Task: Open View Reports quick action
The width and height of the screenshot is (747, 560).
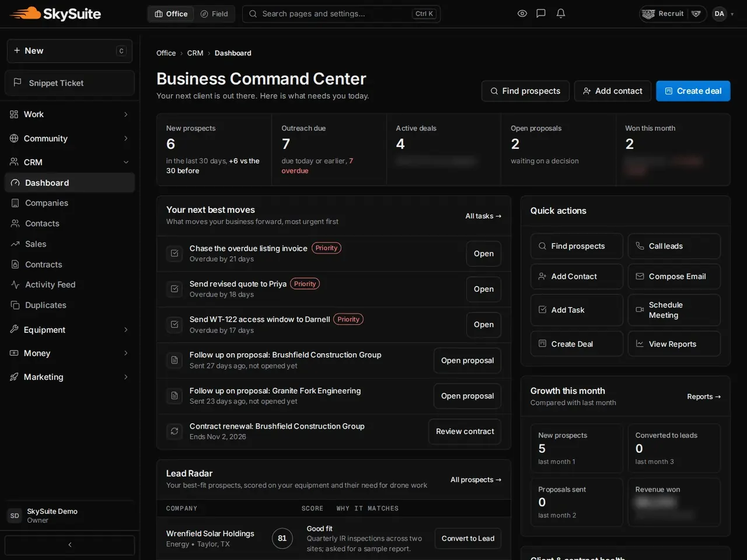Action: pyautogui.click(x=674, y=344)
